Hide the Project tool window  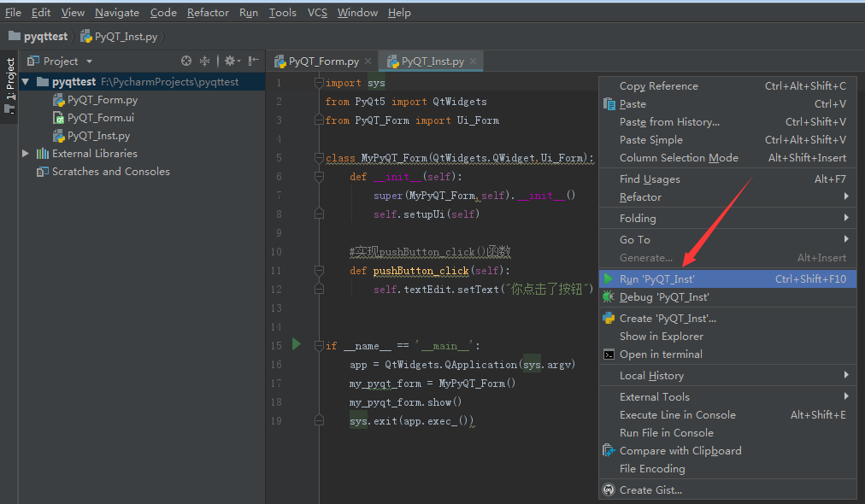(253, 61)
